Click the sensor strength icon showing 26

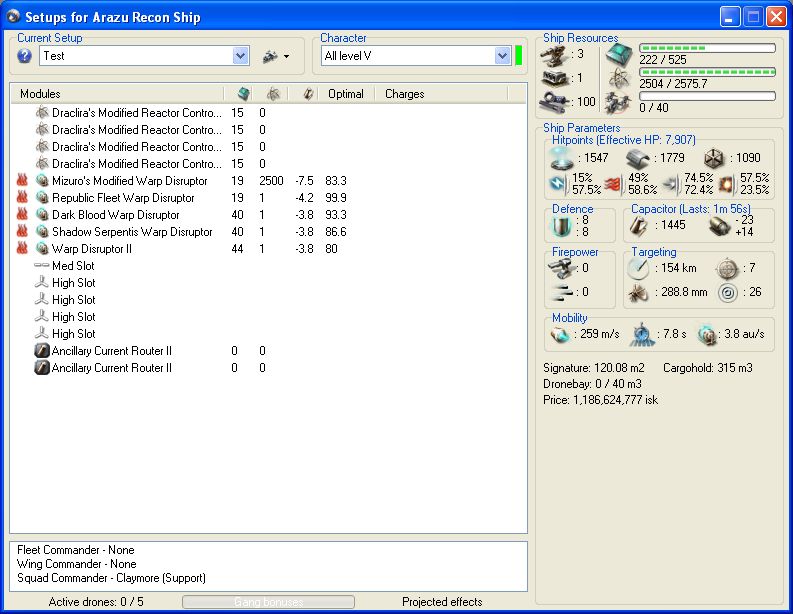pos(728,292)
